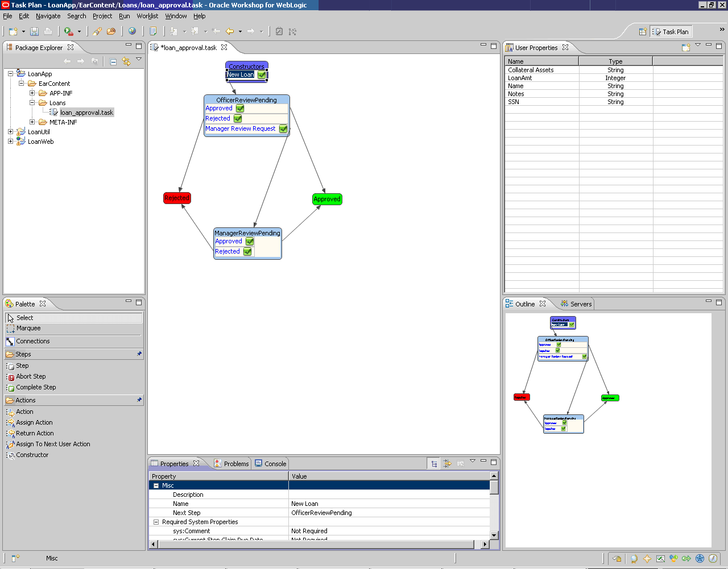Select the Task Plan perspective button
Viewport: 728px width, 569px height.
pos(670,32)
